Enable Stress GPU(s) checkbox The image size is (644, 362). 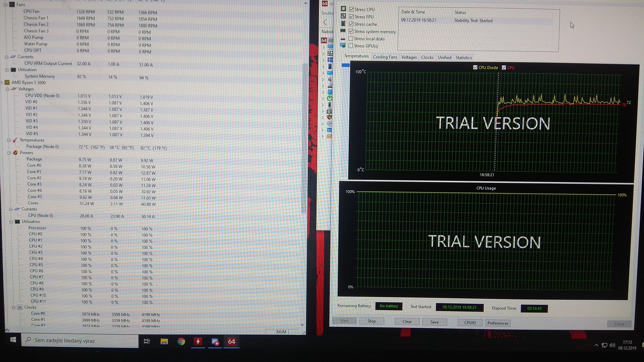(x=351, y=46)
